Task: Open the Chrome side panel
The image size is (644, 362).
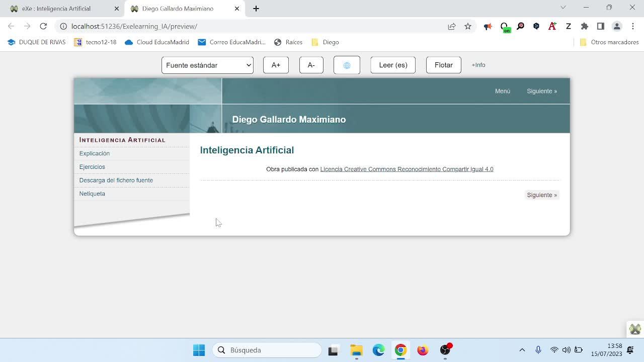Action: click(x=601, y=26)
